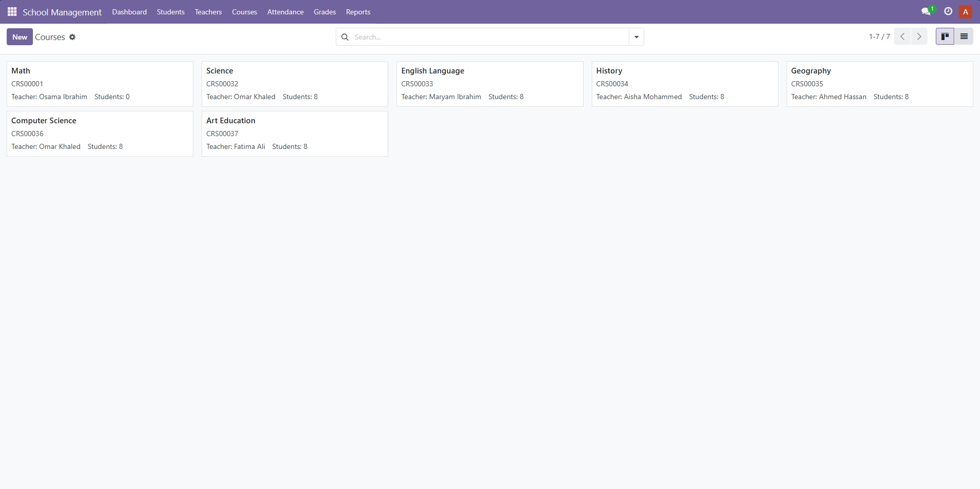Viewport: 980px width, 489px height.
Task: Go to next page of records
Action: point(919,36)
